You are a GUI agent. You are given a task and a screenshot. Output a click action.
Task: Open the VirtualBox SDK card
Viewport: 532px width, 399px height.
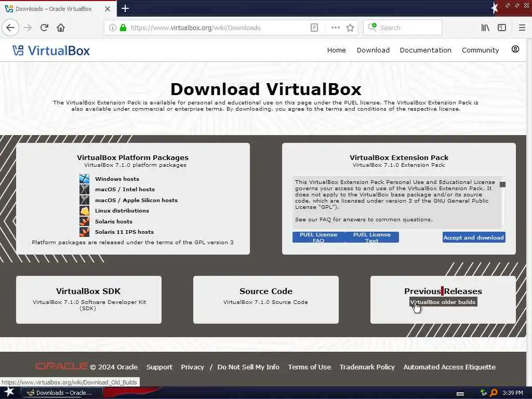88,300
